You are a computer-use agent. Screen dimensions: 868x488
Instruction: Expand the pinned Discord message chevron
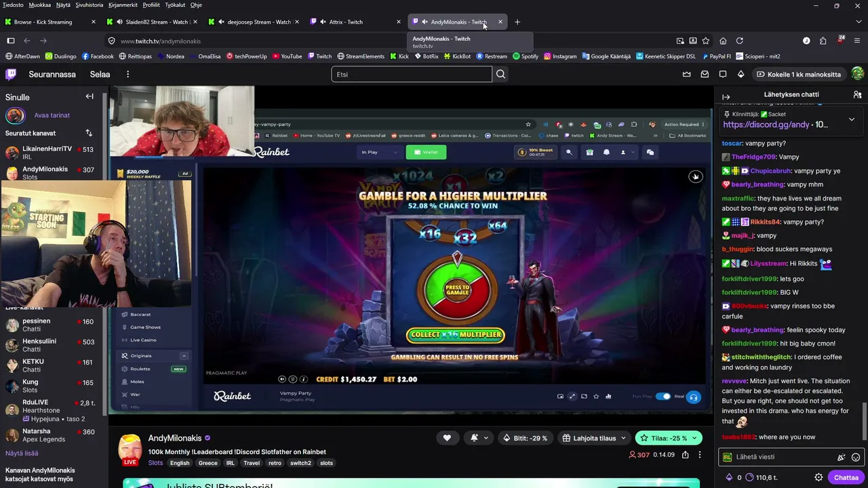[x=852, y=119]
